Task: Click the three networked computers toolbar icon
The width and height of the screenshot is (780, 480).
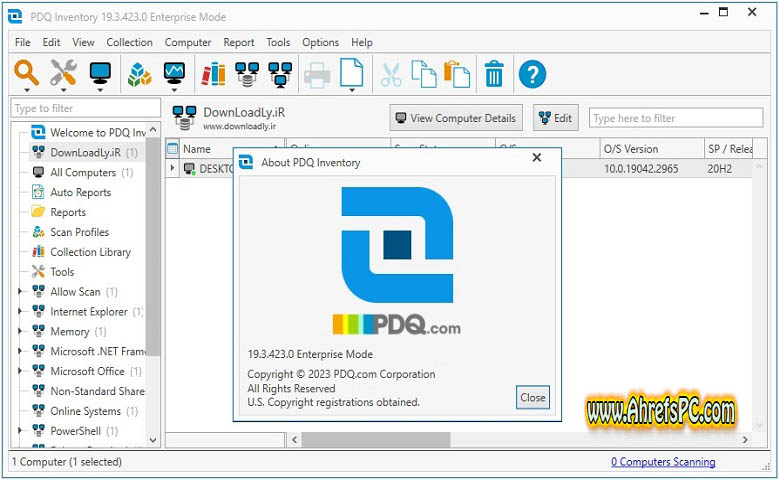Action: (281, 75)
